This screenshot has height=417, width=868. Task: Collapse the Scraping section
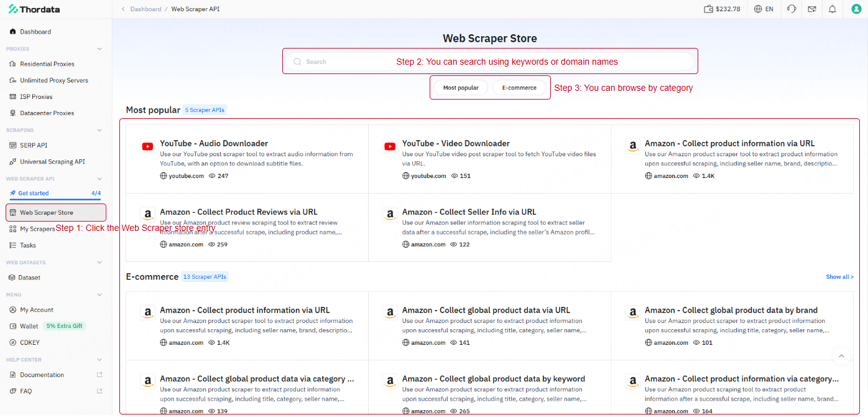[99, 130]
